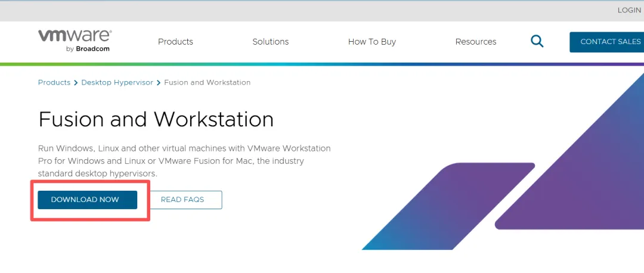Click the READ FAQS button
This screenshot has width=644, height=273.
point(182,200)
